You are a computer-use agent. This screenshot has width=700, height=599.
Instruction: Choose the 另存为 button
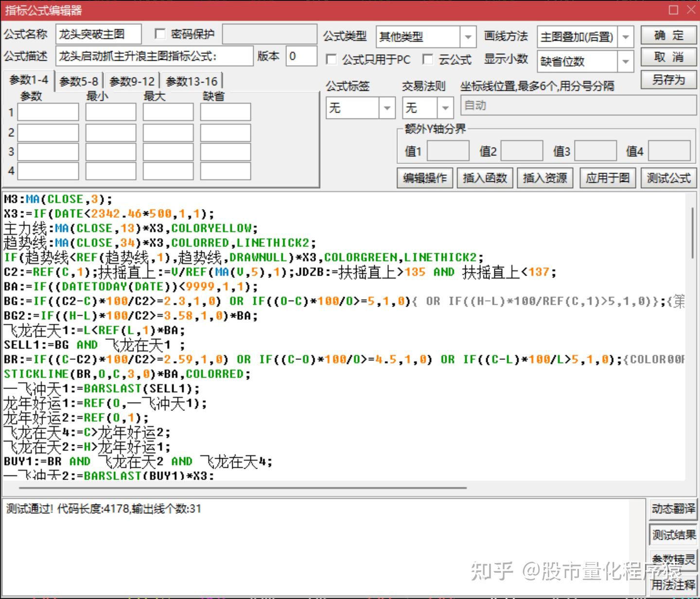(668, 80)
